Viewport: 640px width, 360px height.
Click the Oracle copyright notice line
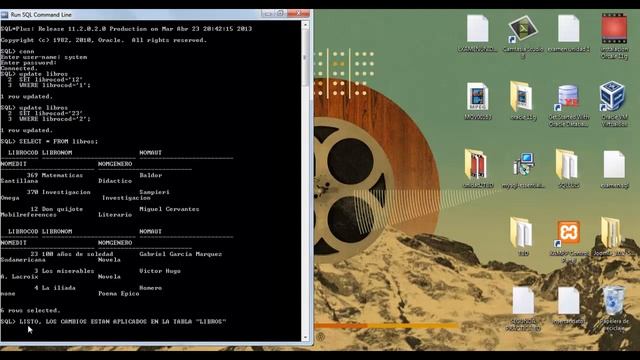tap(104, 40)
